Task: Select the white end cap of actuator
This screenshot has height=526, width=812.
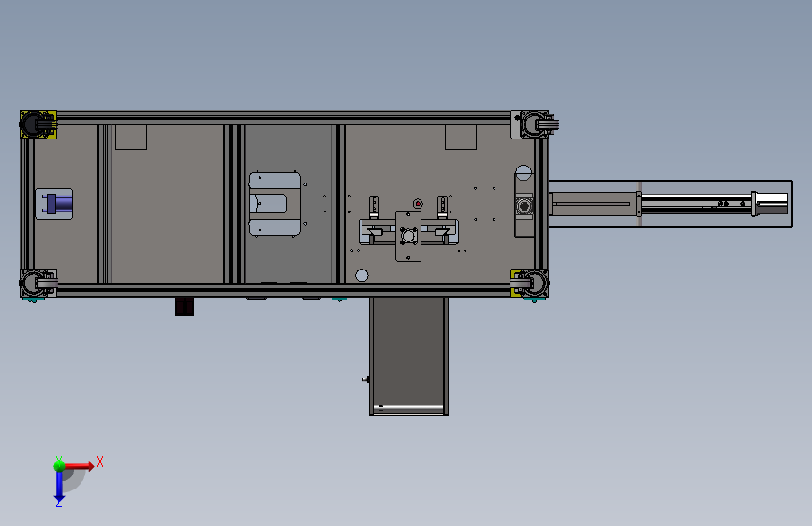Action: [770, 203]
